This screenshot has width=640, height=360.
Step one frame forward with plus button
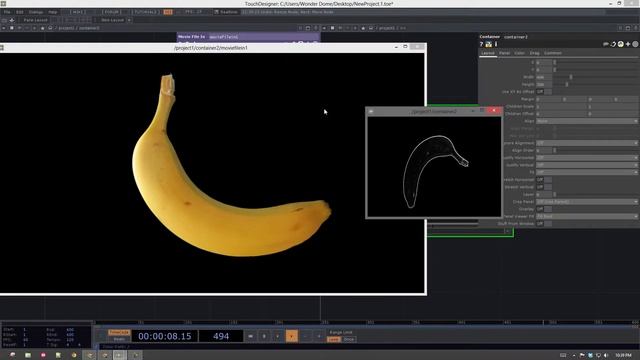point(319,336)
